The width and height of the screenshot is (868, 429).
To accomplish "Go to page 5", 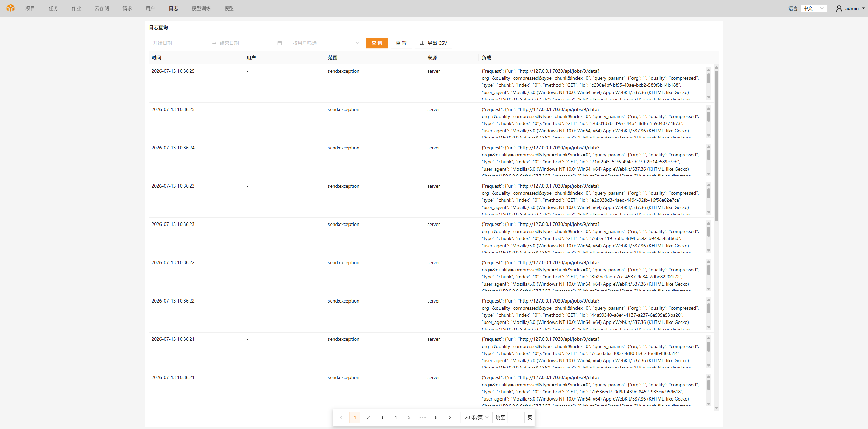I will (x=409, y=417).
